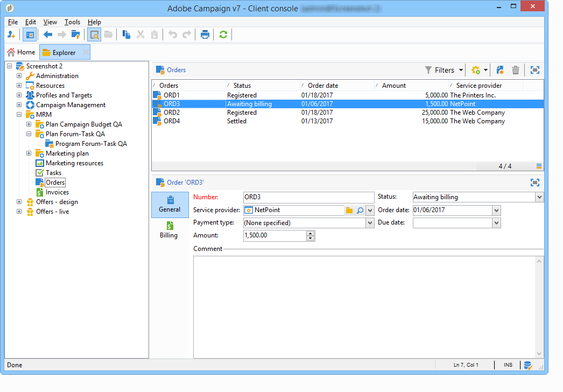This screenshot has height=392, width=563.
Task: Open the Due date calendar dropdown
Action: [496, 223]
